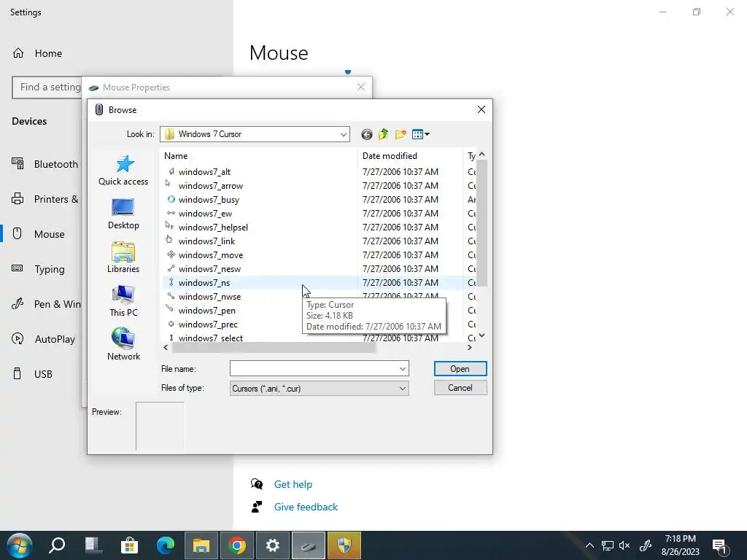Select the windows7_busy cursor file
747x560 pixels.
[x=209, y=200]
